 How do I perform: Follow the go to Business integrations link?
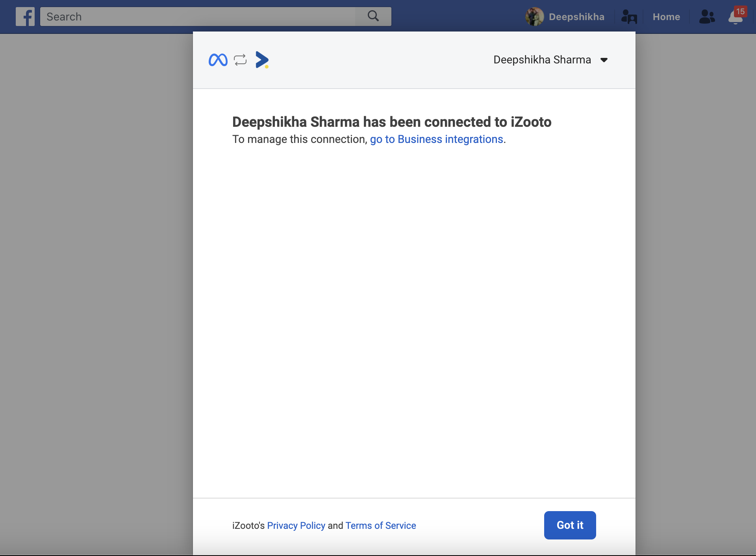[436, 139]
